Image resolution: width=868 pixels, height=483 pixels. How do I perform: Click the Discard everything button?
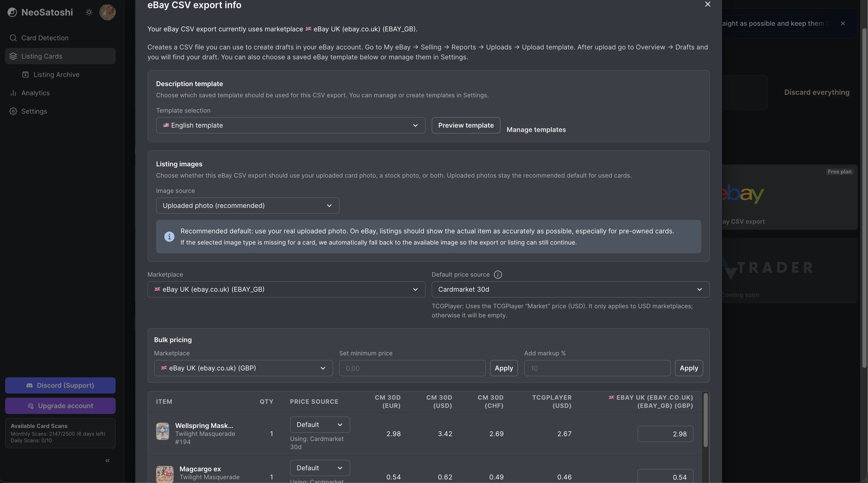[x=817, y=92]
